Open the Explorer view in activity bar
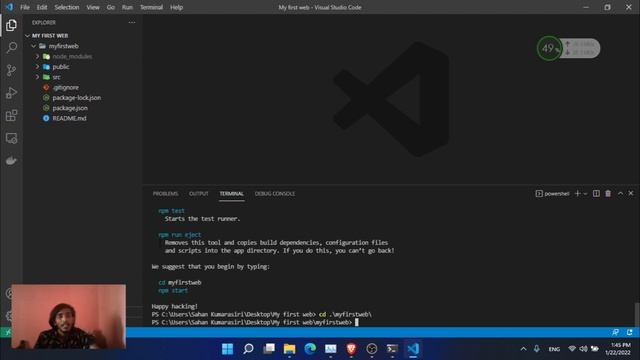640x360 pixels. point(11,25)
